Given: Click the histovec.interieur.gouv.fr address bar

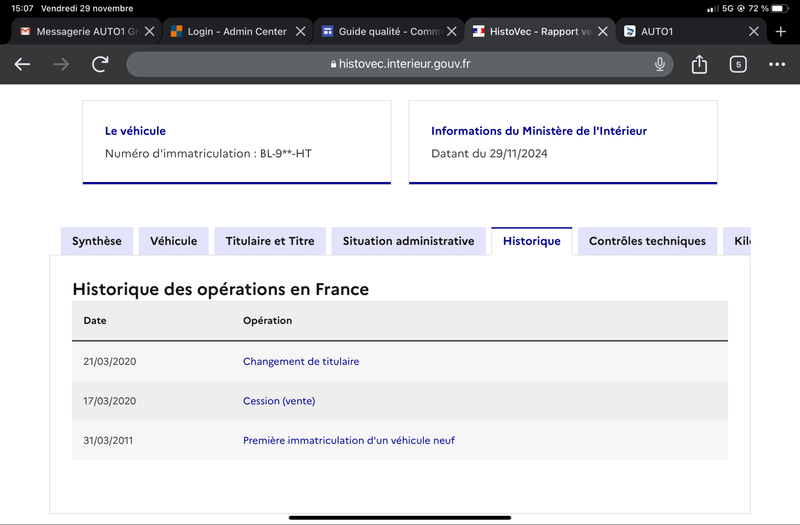Looking at the screenshot, I should pyautogui.click(x=399, y=64).
